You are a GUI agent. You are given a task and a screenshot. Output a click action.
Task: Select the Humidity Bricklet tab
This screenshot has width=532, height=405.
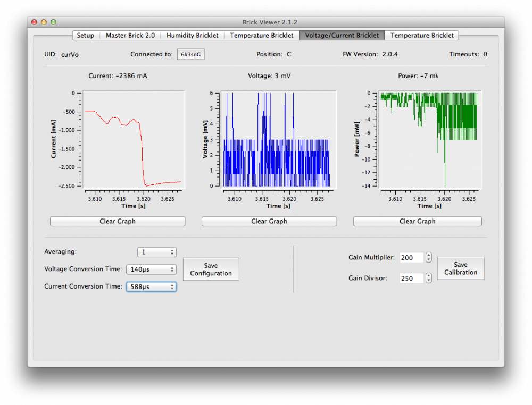pyautogui.click(x=192, y=36)
